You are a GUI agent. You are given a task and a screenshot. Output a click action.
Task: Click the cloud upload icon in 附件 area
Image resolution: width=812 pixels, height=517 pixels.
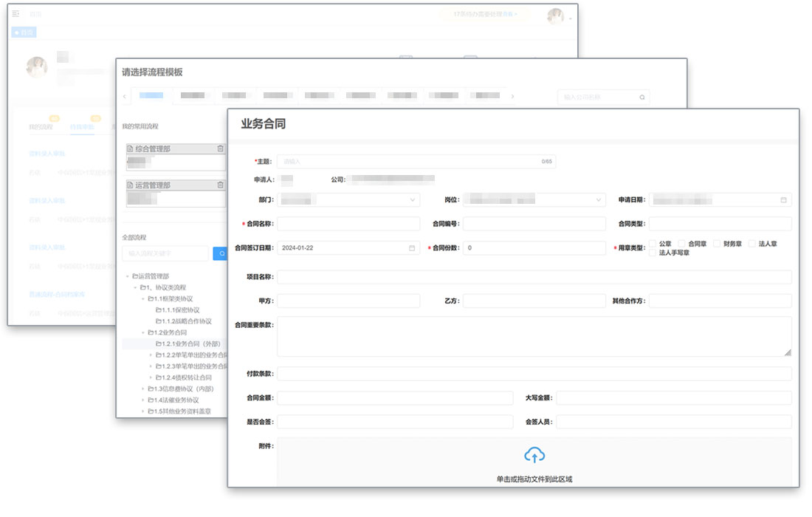(534, 455)
